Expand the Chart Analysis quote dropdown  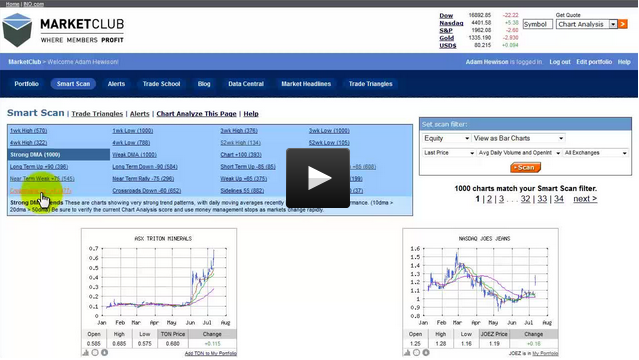[x=587, y=24]
